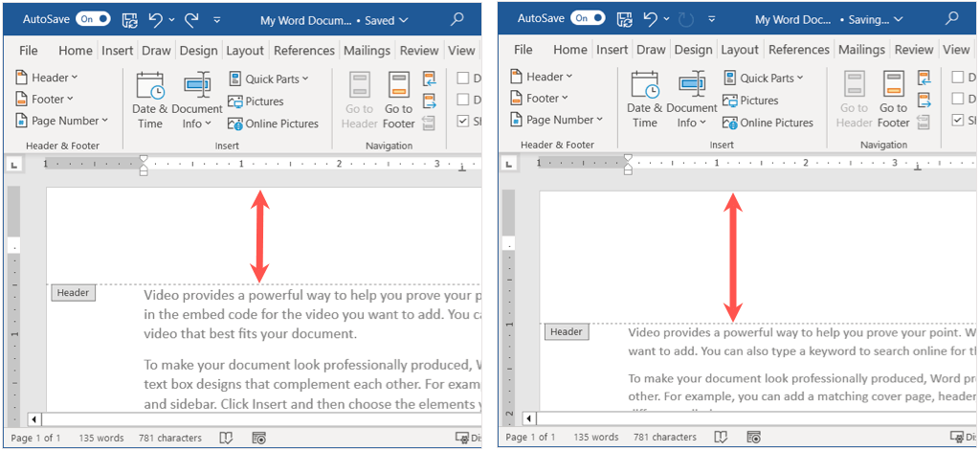Image resolution: width=980 pixels, height=451 pixels.
Task: Click search magnifier icon in right window
Action: point(950,19)
